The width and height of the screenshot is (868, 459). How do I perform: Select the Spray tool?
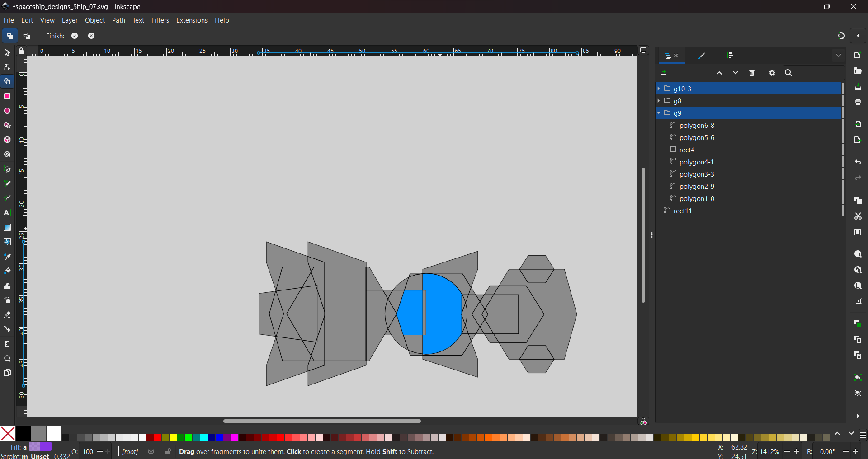[x=7, y=300]
